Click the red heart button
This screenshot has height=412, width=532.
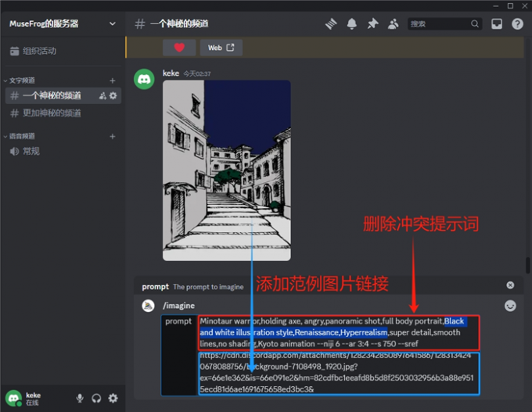tap(179, 48)
